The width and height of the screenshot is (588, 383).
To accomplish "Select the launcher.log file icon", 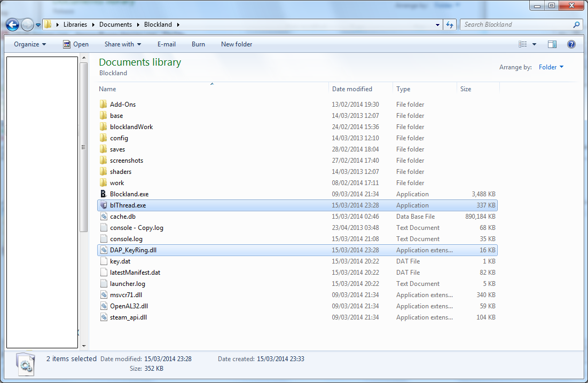I will tap(104, 284).
